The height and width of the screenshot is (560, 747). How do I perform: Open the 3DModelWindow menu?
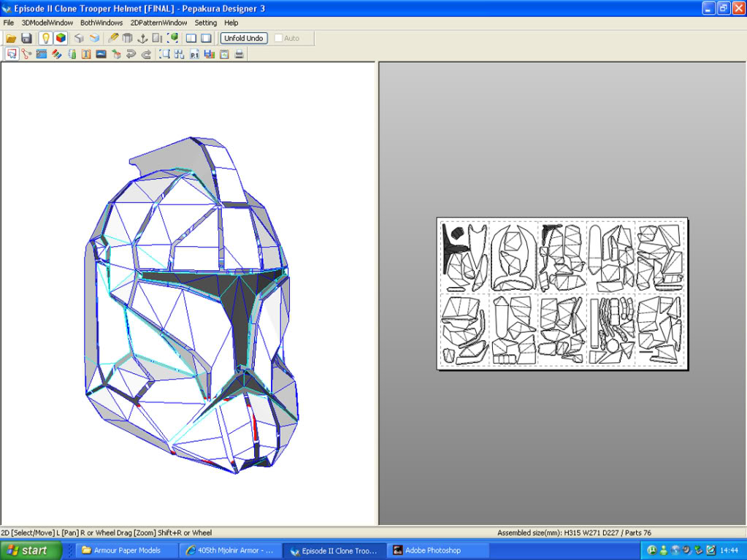[47, 23]
